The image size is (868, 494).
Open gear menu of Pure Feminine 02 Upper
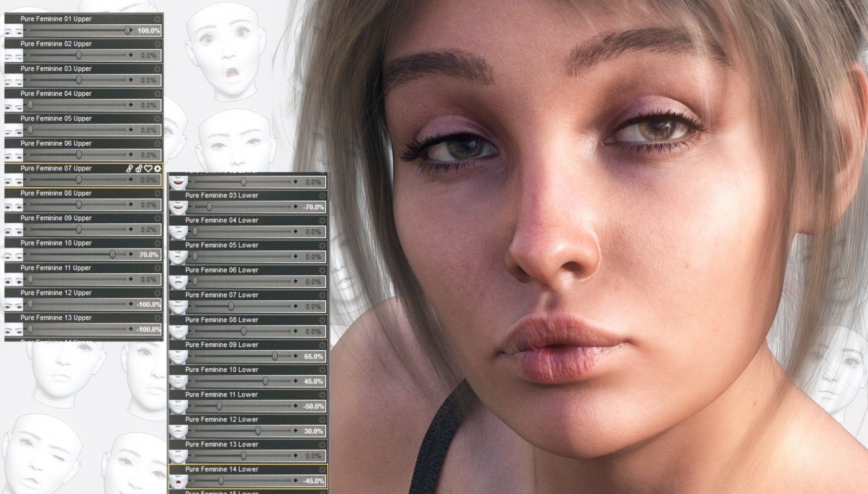[x=158, y=44]
